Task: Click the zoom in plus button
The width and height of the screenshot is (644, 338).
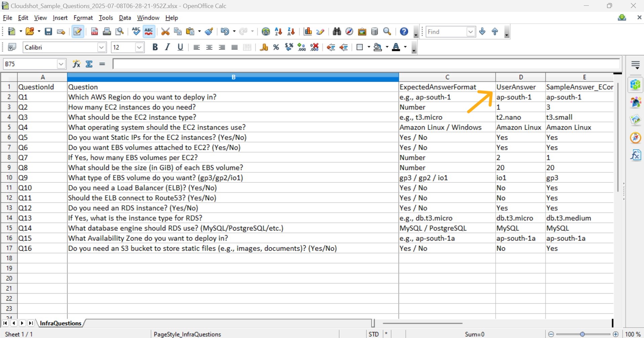Action: coord(615,334)
